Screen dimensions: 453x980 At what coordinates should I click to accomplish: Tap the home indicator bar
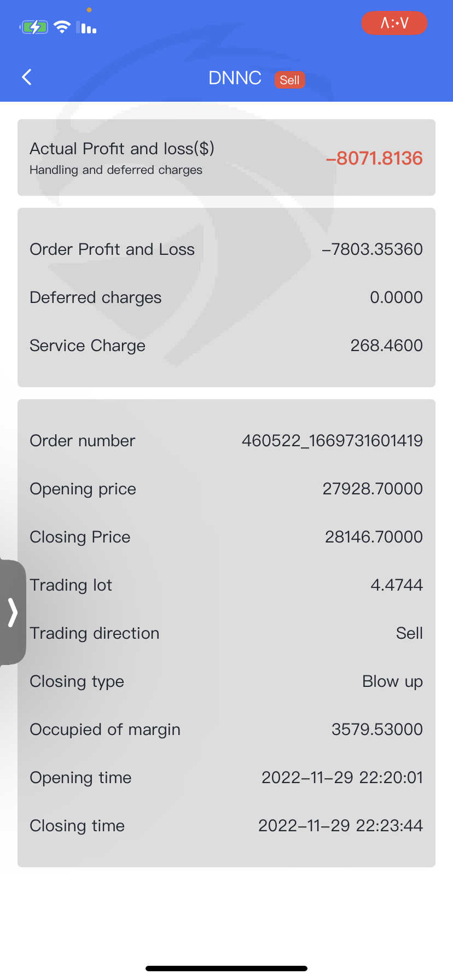click(x=226, y=969)
